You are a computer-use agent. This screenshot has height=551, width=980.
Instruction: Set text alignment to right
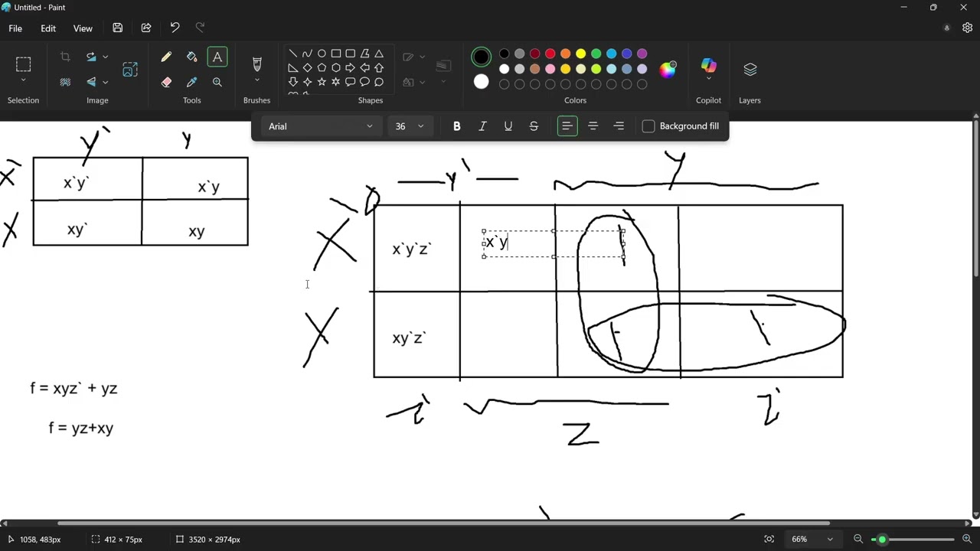(x=619, y=126)
